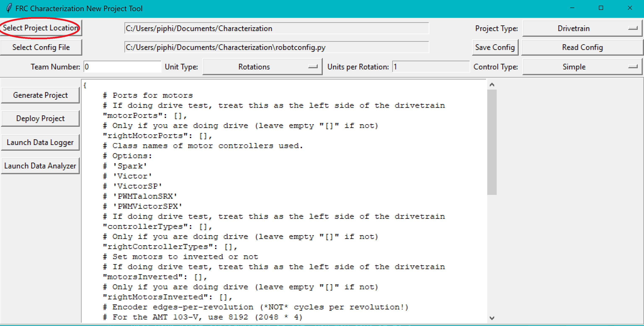Viewport: 644px width, 326px height.
Task: Open the Control Type Simple dropdown
Action: [582, 67]
